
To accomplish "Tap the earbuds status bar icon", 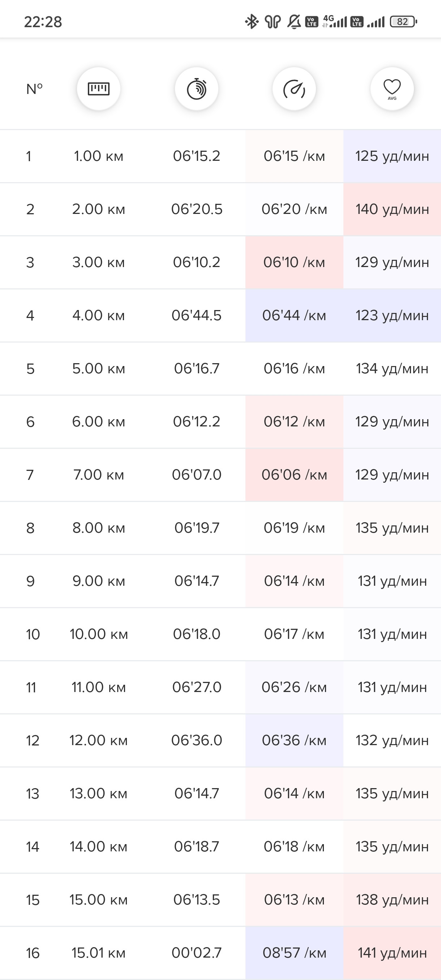I will tap(273, 22).
